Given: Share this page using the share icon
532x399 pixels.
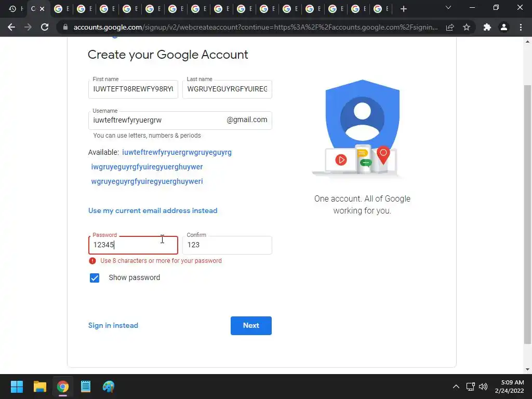Looking at the screenshot, I should [450, 27].
